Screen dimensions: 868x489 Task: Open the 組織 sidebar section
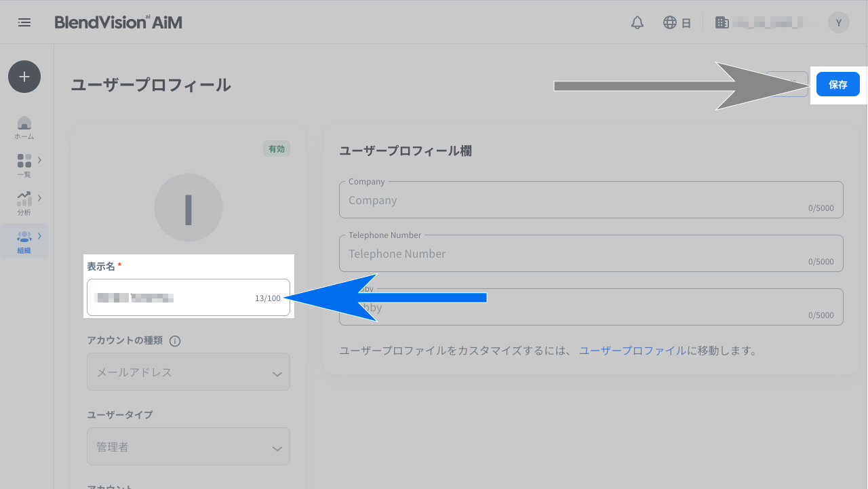(24, 241)
